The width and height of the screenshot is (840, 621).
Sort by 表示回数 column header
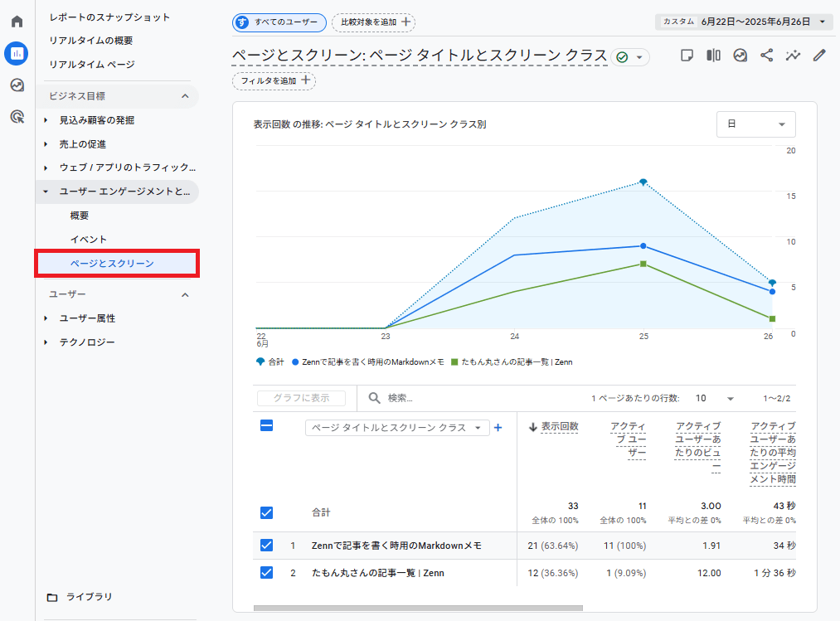point(560,426)
